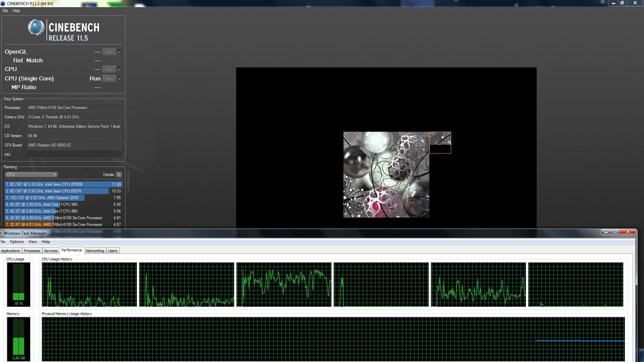Switch to the Users tab

[113, 251]
